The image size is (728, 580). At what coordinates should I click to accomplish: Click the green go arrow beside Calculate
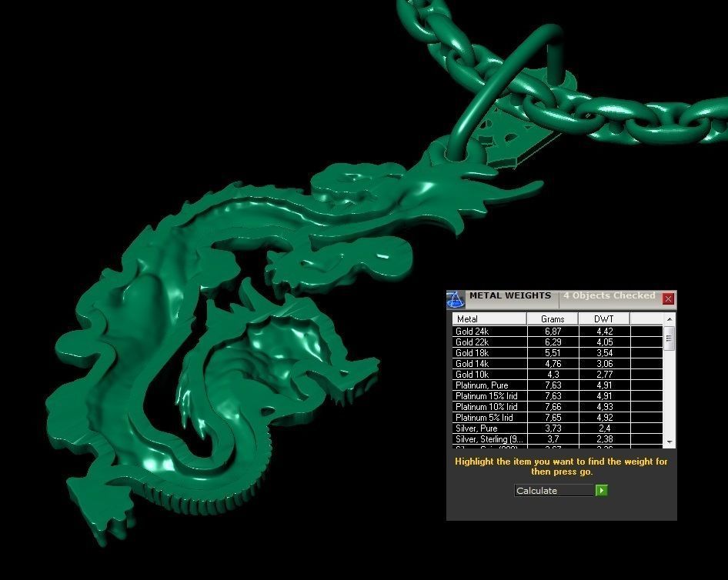coord(601,491)
